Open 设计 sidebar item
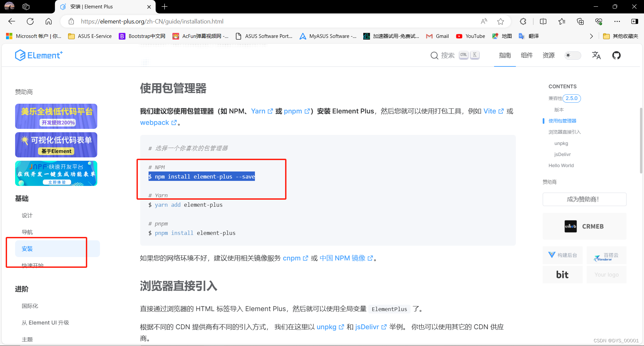 click(x=27, y=215)
